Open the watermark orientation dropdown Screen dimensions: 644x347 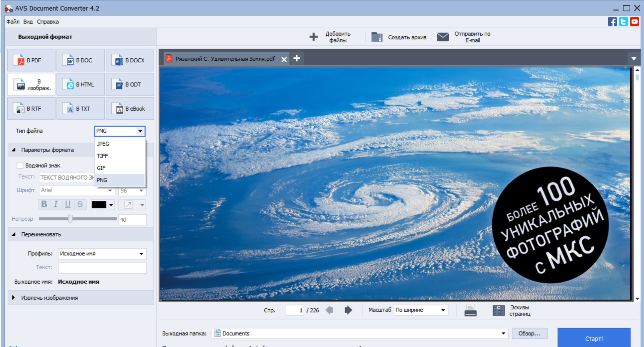(132, 205)
